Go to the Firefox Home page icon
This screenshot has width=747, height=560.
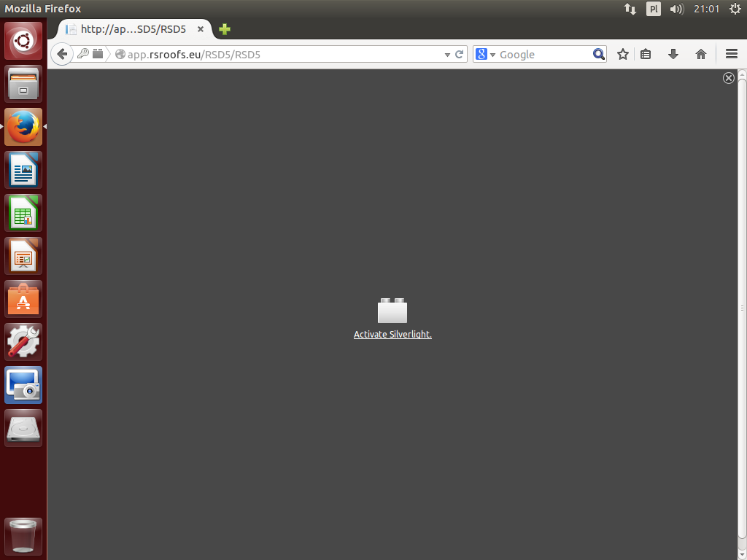click(x=701, y=54)
